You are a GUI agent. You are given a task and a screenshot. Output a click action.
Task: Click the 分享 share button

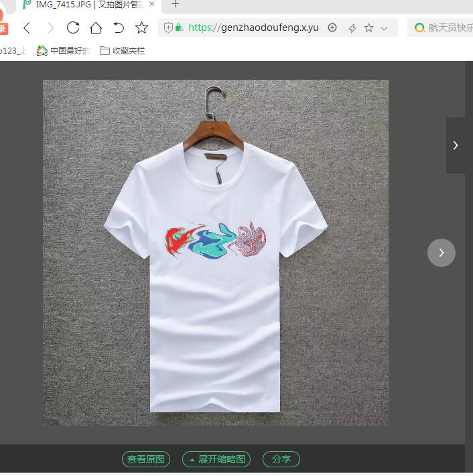[281, 459]
